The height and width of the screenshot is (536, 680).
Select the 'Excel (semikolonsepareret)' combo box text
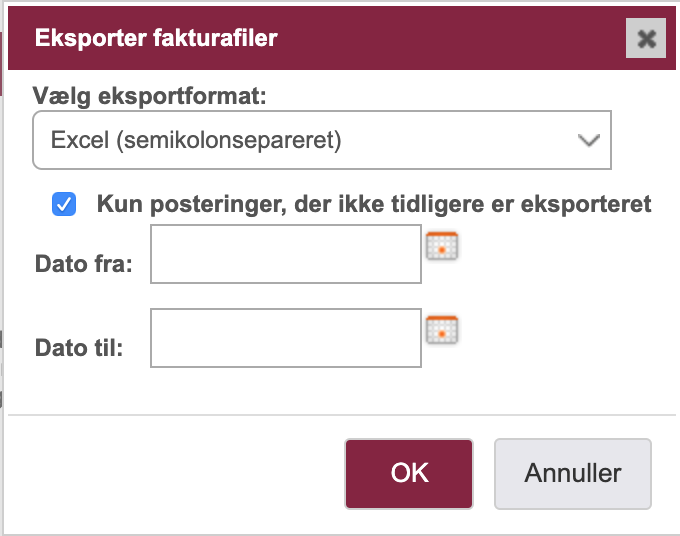[x=196, y=140]
